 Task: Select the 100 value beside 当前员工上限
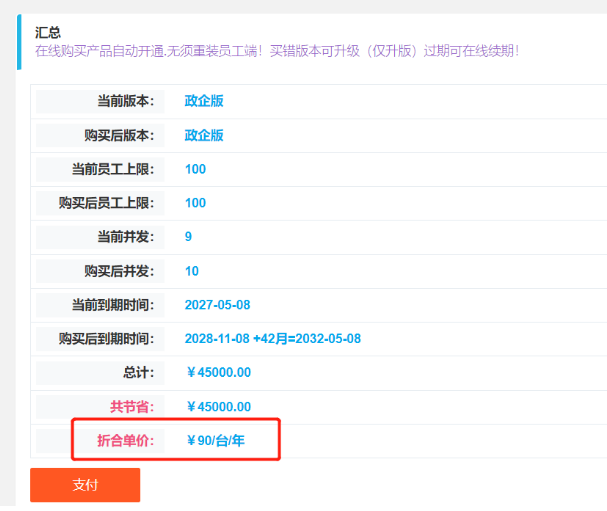pos(195,169)
